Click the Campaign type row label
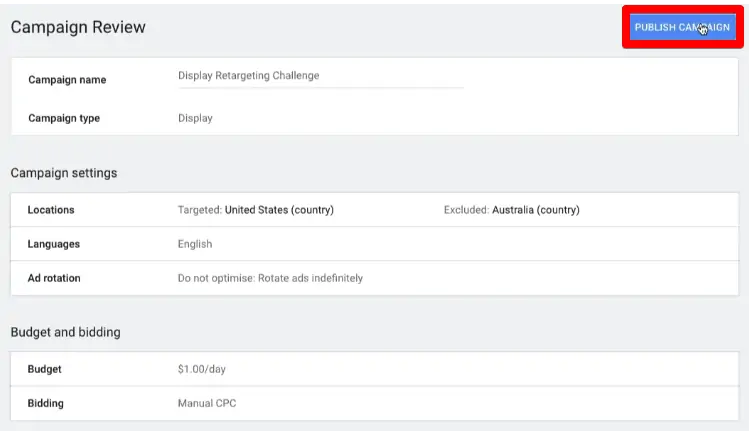This screenshot has height=431, width=749. point(64,118)
